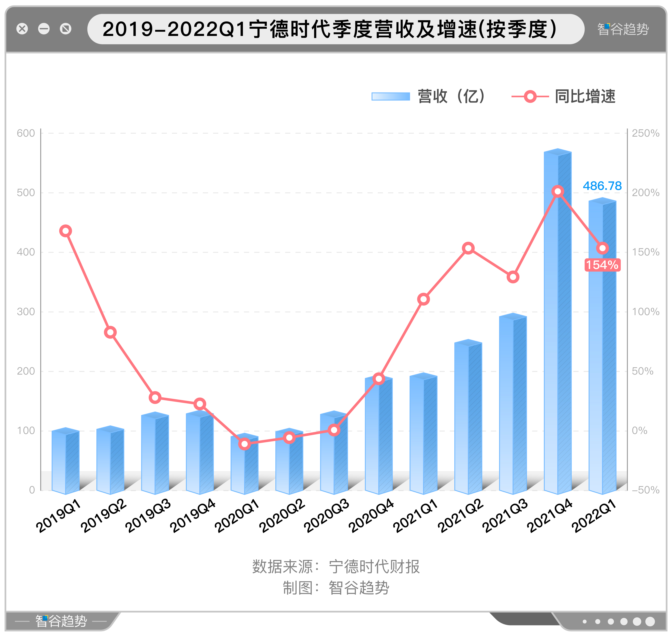Click the 2022Q1 revenue bar

[602, 374]
